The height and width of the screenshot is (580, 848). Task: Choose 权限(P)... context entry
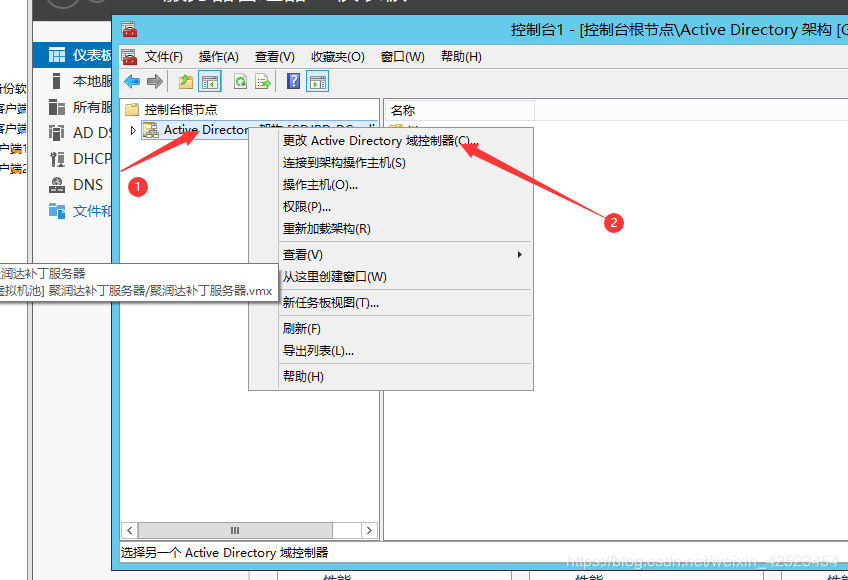point(391,207)
